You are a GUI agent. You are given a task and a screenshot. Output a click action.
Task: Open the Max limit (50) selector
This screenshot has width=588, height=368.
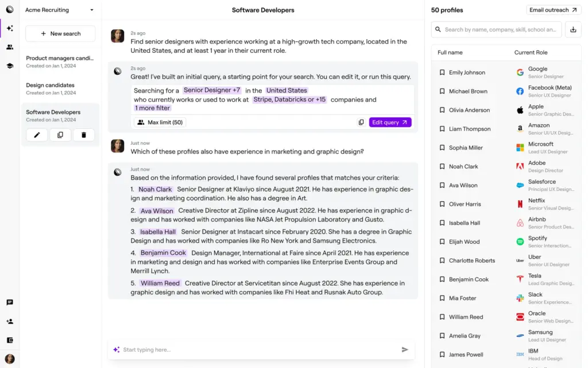160,122
